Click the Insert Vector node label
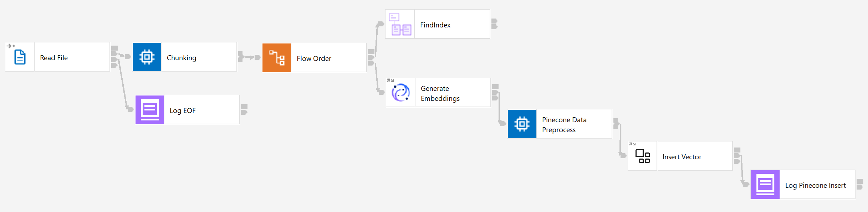The image size is (868, 212). coord(682,157)
